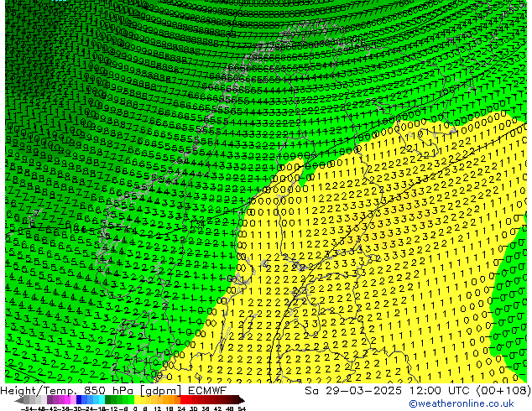Select the blue swatch in the color legend
532x411 pixels.
(82, 400)
